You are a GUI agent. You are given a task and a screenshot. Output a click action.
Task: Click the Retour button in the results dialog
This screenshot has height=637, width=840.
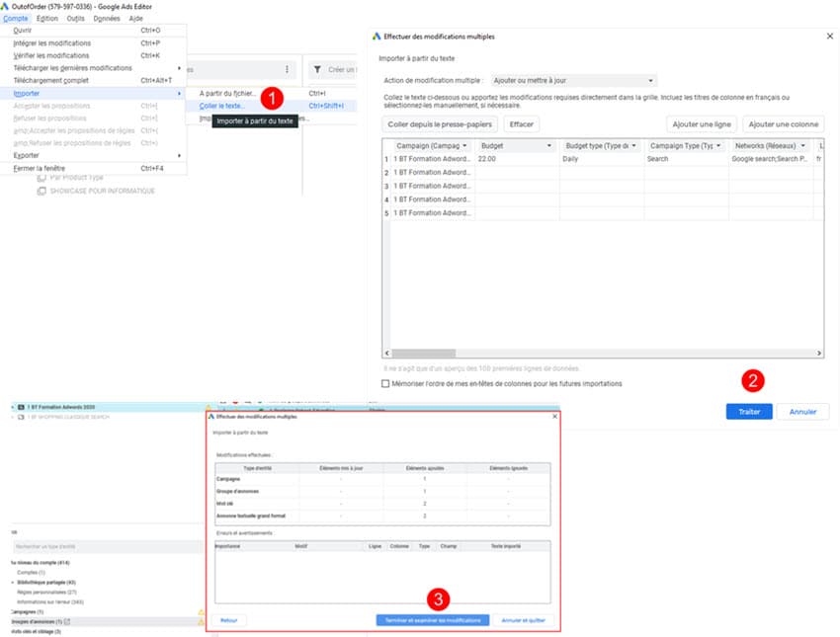click(x=228, y=620)
